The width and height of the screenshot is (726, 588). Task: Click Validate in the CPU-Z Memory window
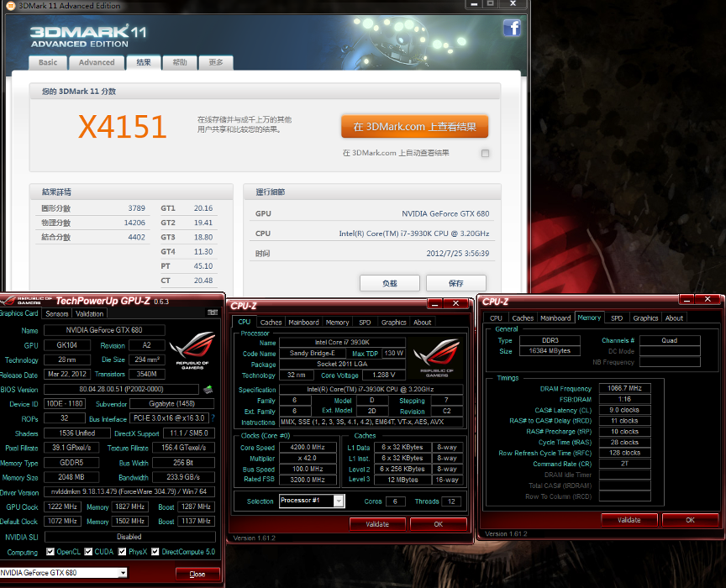[629, 520]
